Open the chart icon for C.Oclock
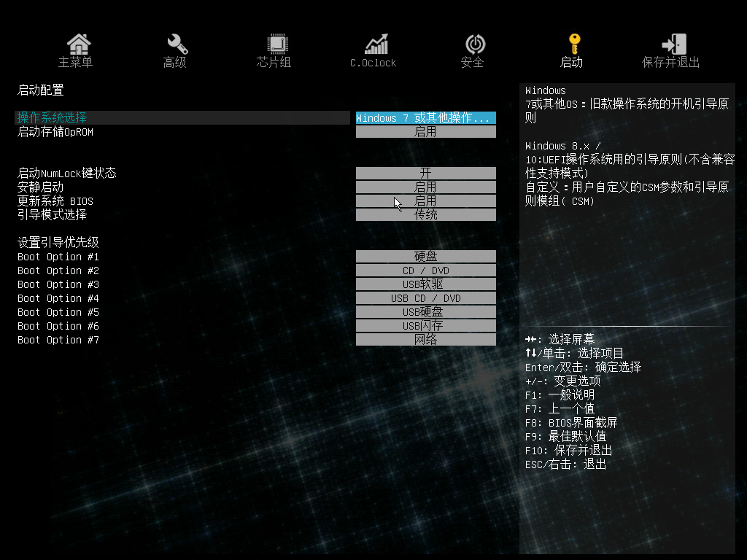 pyautogui.click(x=376, y=44)
